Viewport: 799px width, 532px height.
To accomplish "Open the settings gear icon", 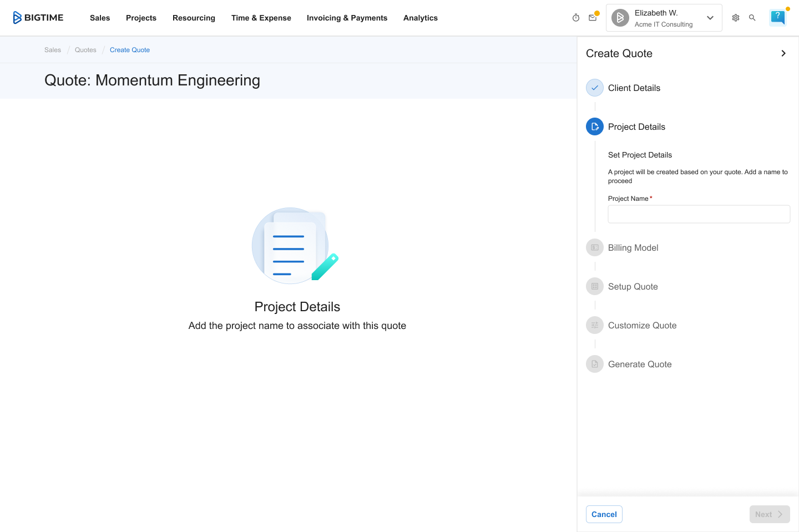I will pos(736,18).
